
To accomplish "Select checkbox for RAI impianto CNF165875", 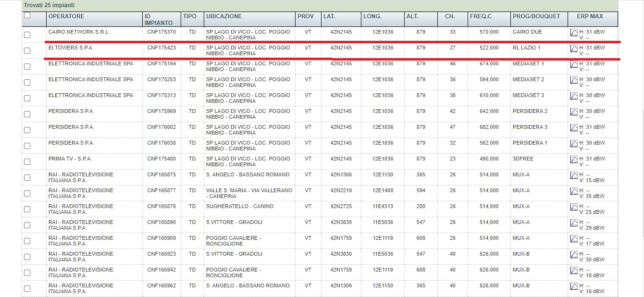I will 27,177.
